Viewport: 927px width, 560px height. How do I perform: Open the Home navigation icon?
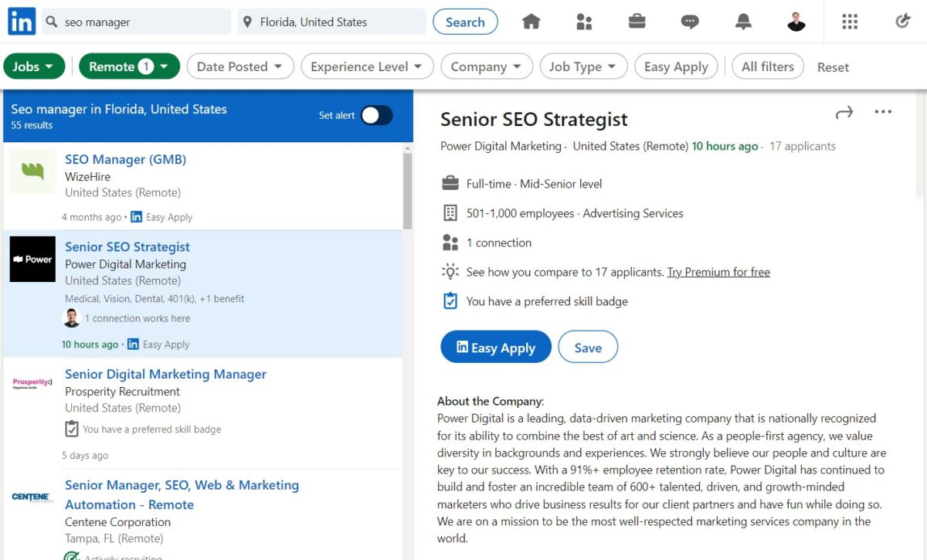(531, 21)
